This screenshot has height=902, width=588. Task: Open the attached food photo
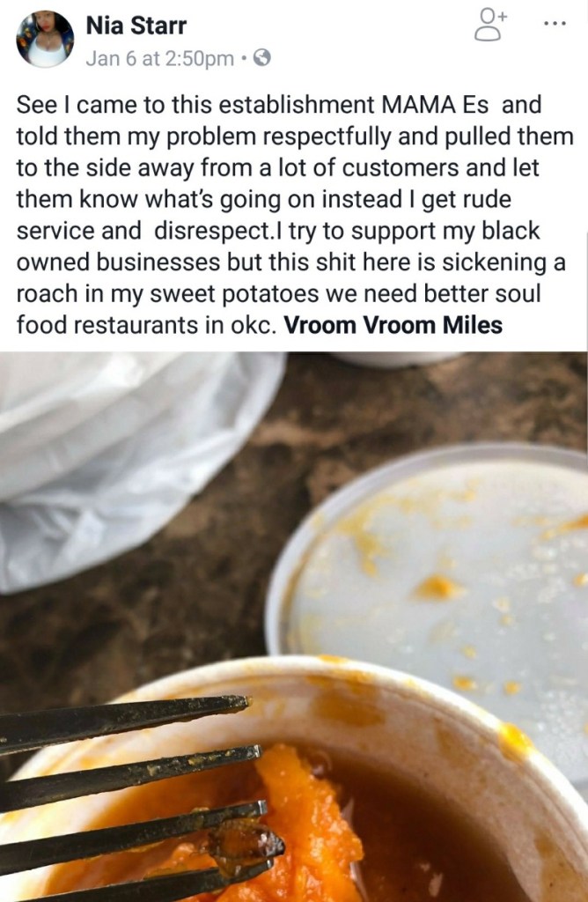pos(294,627)
